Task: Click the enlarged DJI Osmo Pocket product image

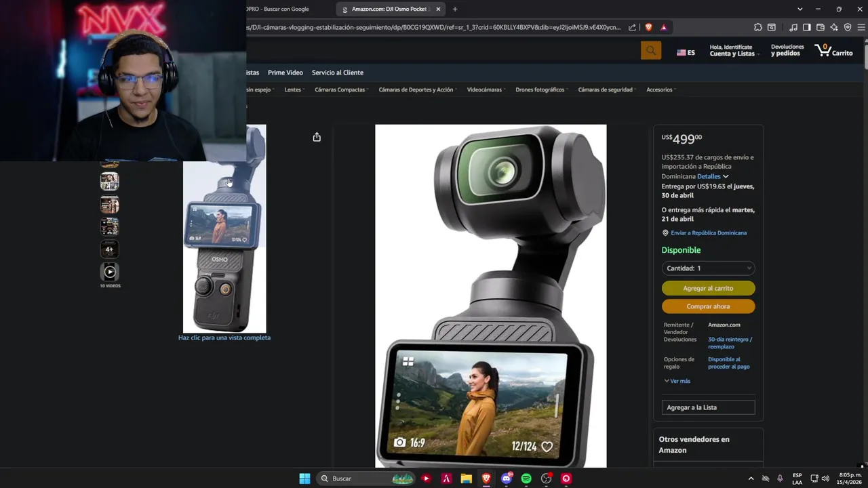Action: click(491, 296)
